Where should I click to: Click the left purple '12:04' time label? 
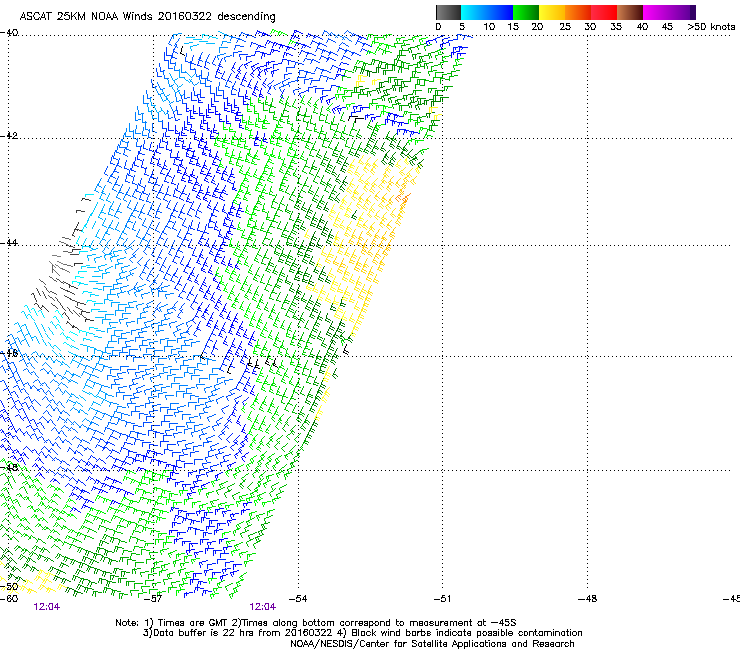tap(47, 607)
